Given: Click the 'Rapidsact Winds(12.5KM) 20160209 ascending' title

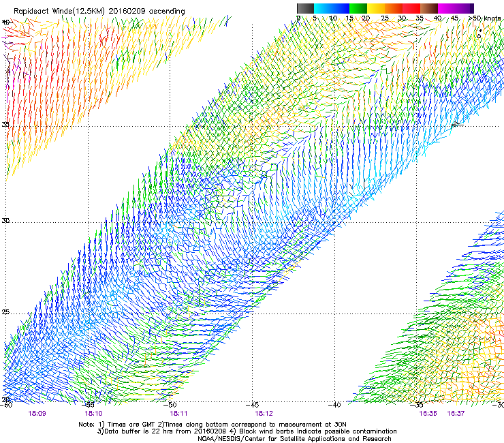Looking at the screenshot, I should [x=99, y=12].
